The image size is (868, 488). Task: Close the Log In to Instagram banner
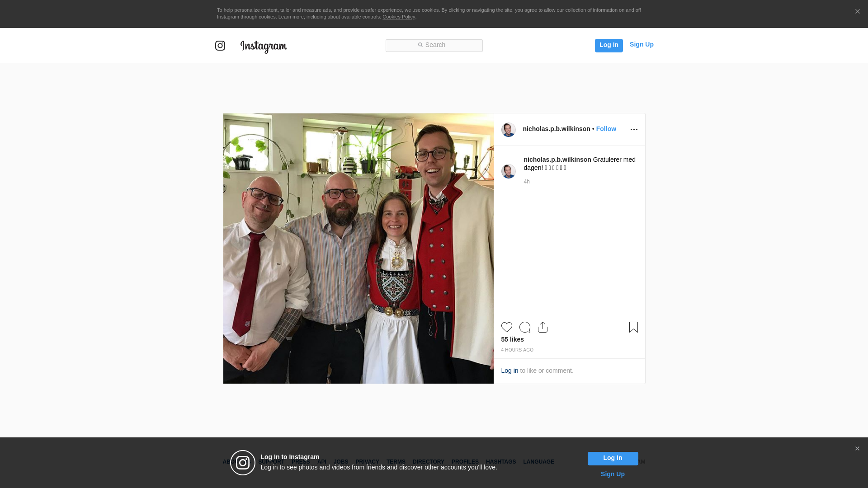click(857, 449)
